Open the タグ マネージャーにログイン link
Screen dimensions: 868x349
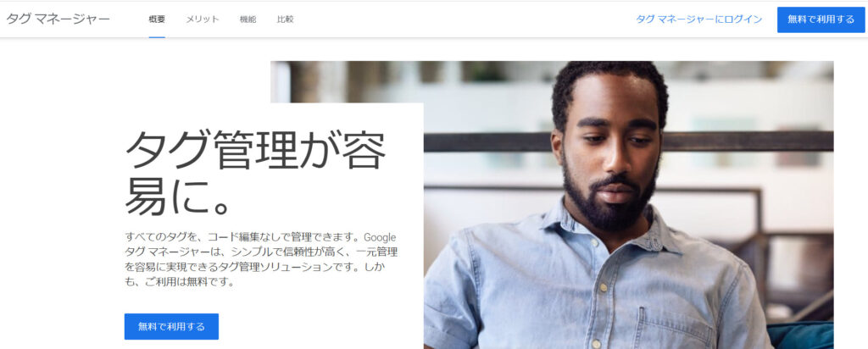pos(698,19)
